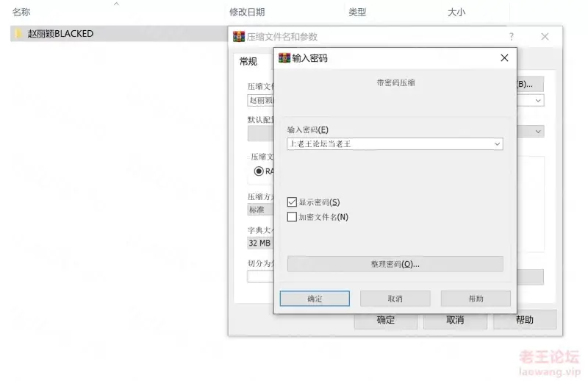The height and width of the screenshot is (381, 588).
Task: Expand the password entry dropdown arrow
Action: coord(498,144)
